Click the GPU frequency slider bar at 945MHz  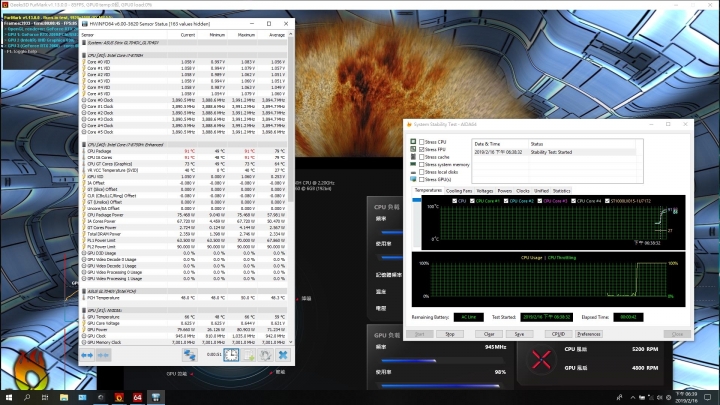[x=444, y=360]
